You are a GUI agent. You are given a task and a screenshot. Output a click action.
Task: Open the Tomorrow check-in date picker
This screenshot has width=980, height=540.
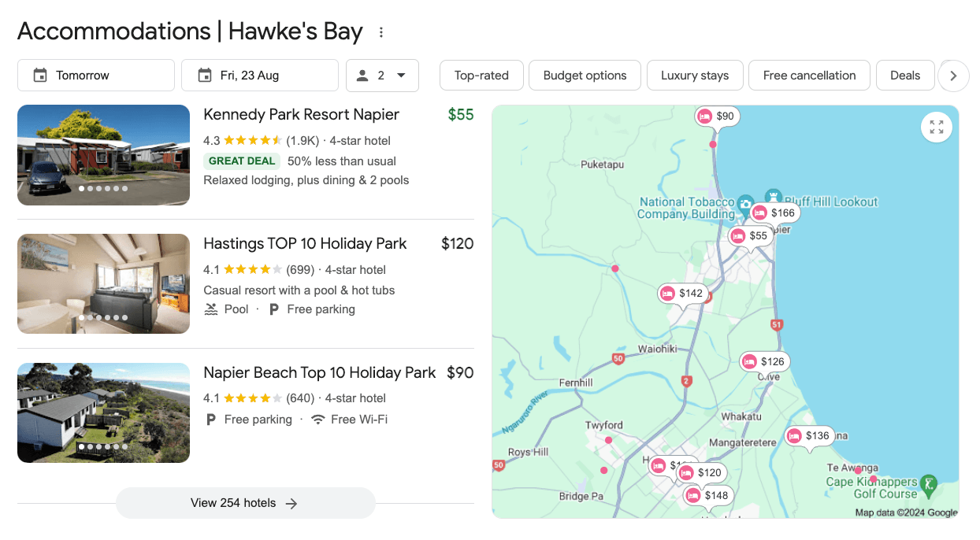[x=96, y=76]
